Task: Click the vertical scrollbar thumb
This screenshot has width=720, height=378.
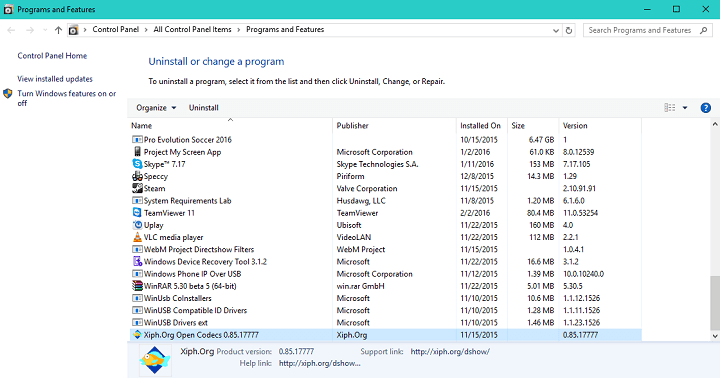Action: pyautogui.click(x=715, y=303)
